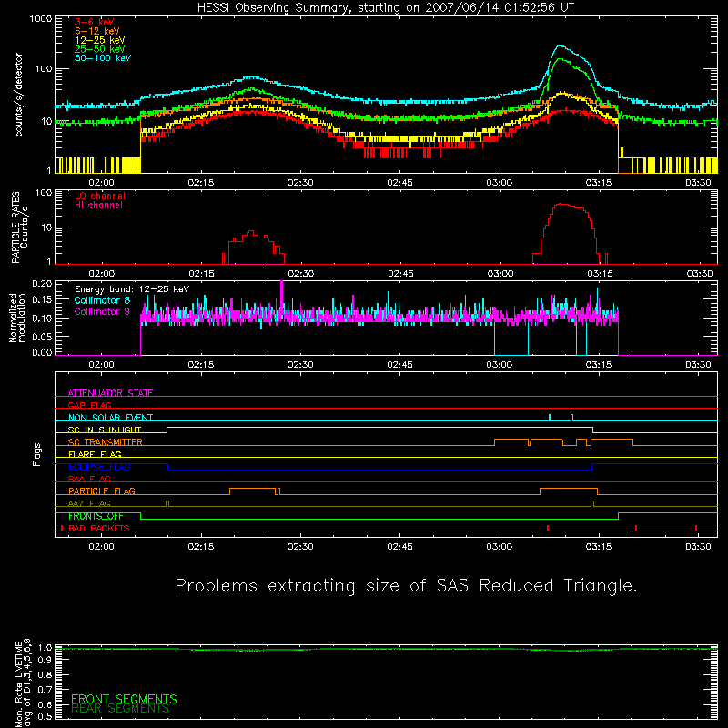Screen dimensions: 728x728
Task: Click the vertical 'Flags' axis label
Action: (x=37, y=454)
